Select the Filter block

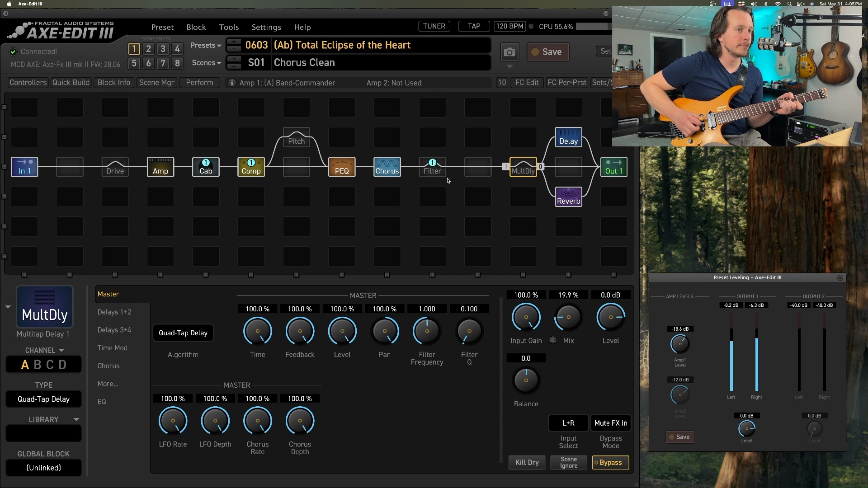pos(432,167)
